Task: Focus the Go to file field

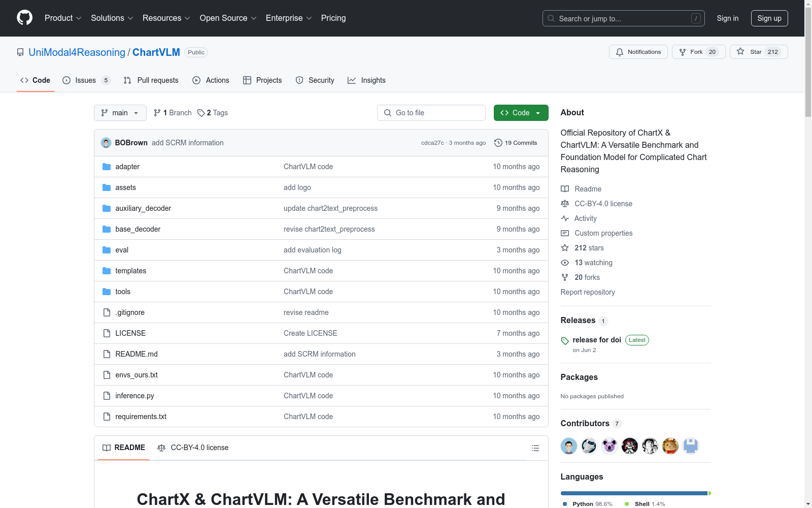Action: [x=431, y=113]
